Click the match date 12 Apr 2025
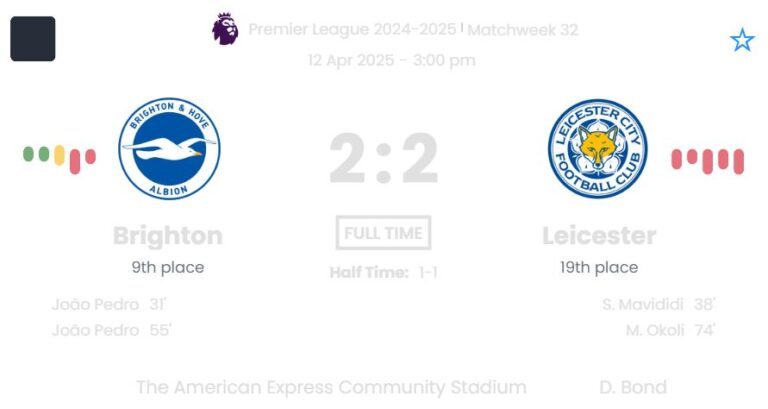Viewport: 768px width, 409px height. [350, 60]
